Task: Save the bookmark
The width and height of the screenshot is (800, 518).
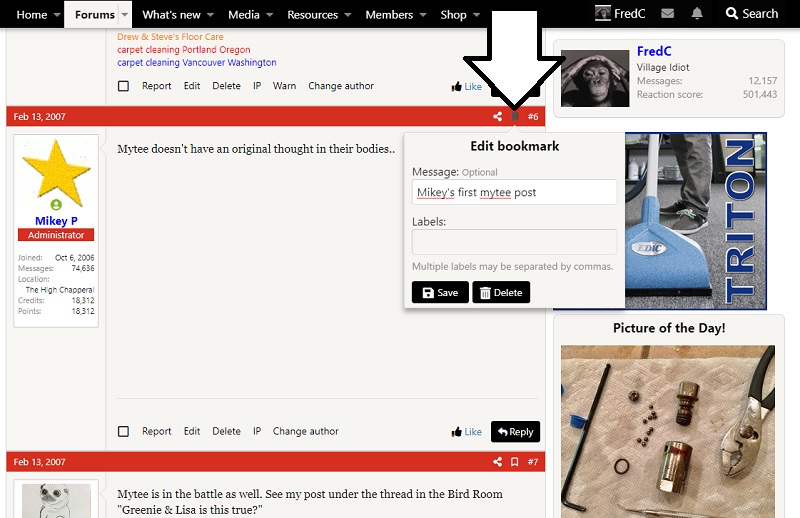Action: [440, 293]
